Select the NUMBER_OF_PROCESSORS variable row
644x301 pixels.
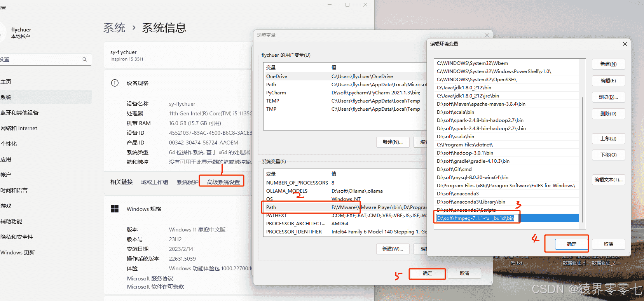pyautogui.click(x=345, y=183)
